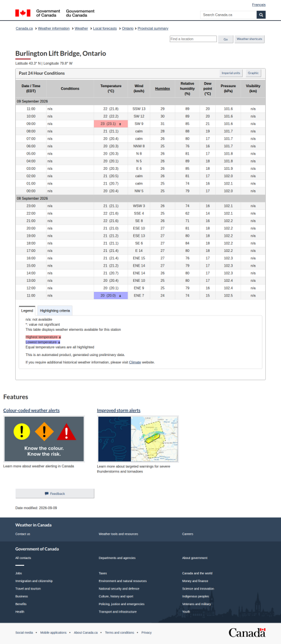
Task: Open About Canada.ca footer link
Action: (86, 633)
